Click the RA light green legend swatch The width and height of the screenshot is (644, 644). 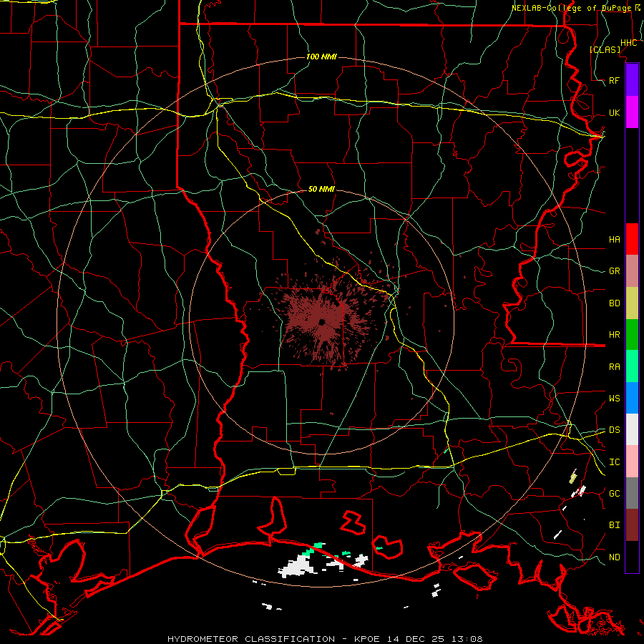click(x=632, y=366)
